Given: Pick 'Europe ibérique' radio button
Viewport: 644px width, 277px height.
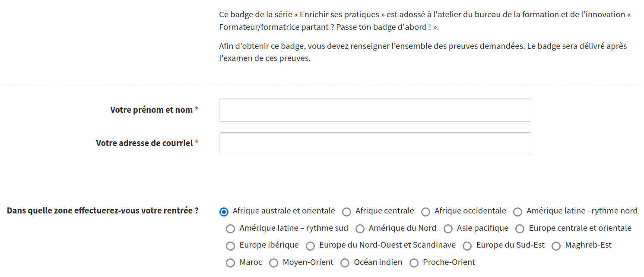Looking at the screenshot, I should pos(231,246).
